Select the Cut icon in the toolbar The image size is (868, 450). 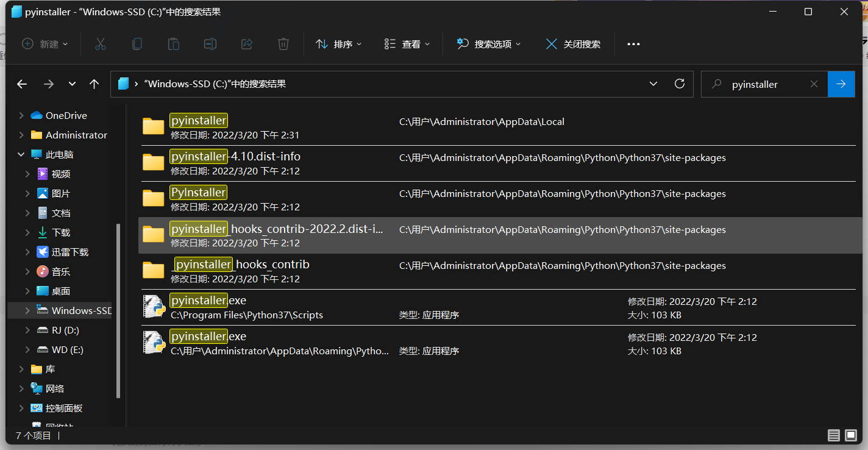tap(101, 43)
